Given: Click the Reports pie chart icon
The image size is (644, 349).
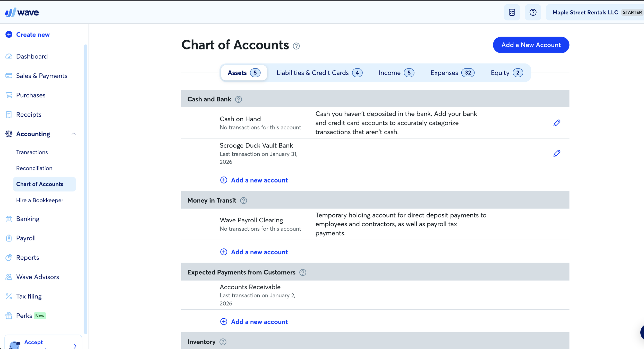Looking at the screenshot, I should click(9, 257).
